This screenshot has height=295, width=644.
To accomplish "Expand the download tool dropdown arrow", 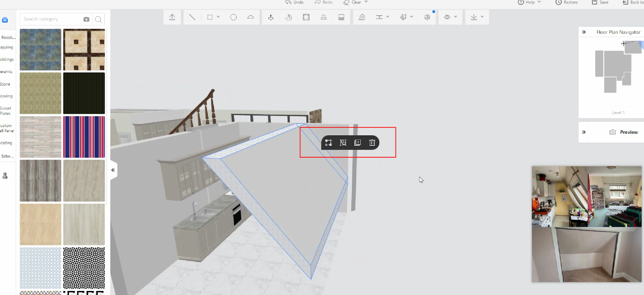I will pos(482,17).
